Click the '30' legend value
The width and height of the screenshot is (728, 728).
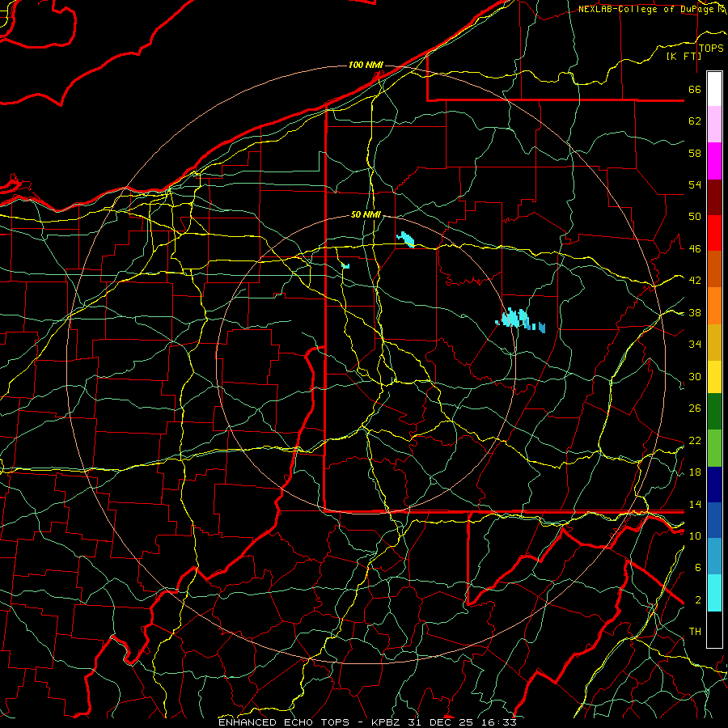(695, 376)
